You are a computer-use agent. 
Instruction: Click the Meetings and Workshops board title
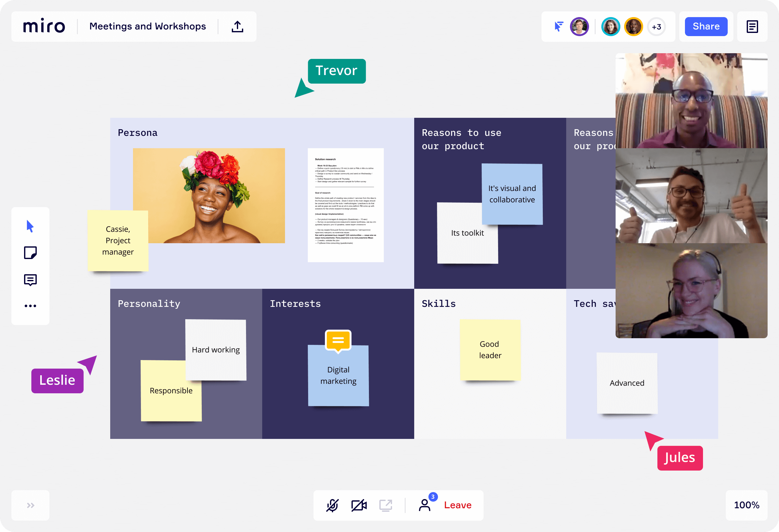(x=147, y=27)
